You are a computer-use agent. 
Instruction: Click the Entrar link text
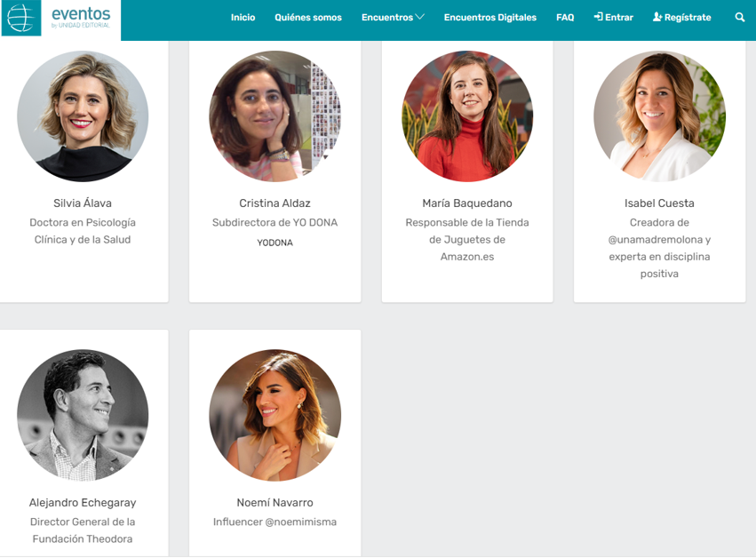(619, 18)
